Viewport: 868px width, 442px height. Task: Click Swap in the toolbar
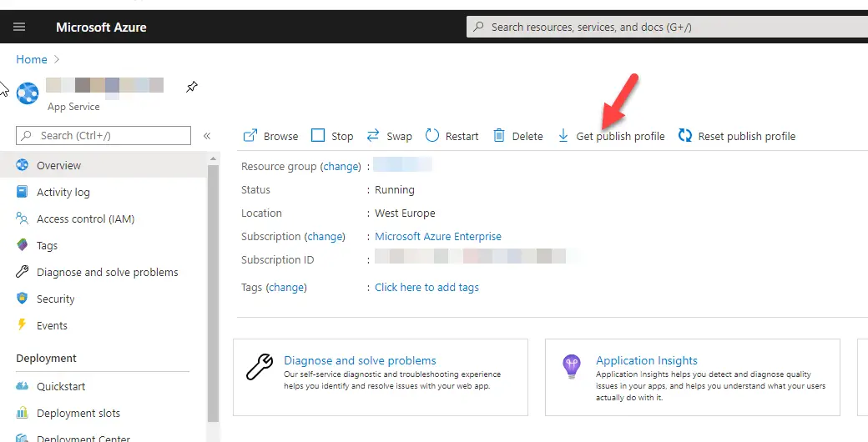399,136
